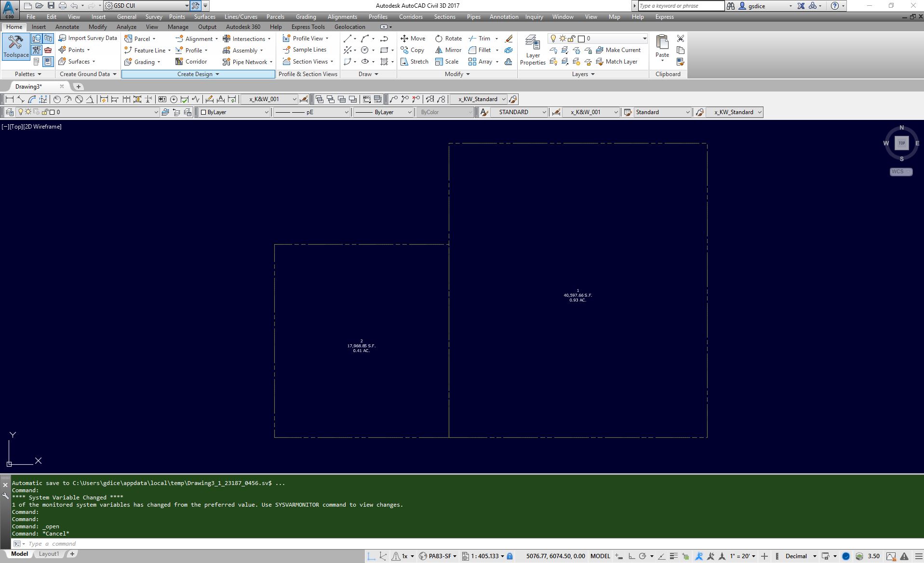Lock layer 0 with the padlock icon
The image size is (924, 563).
tap(572, 38)
